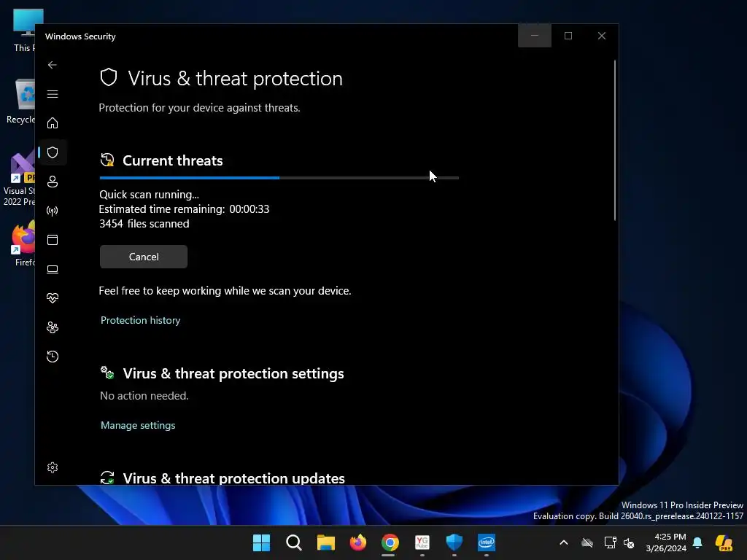The width and height of the screenshot is (747, 560).
Task: Click the protection updates refresh icon
Action: click(x=107, y=478)
